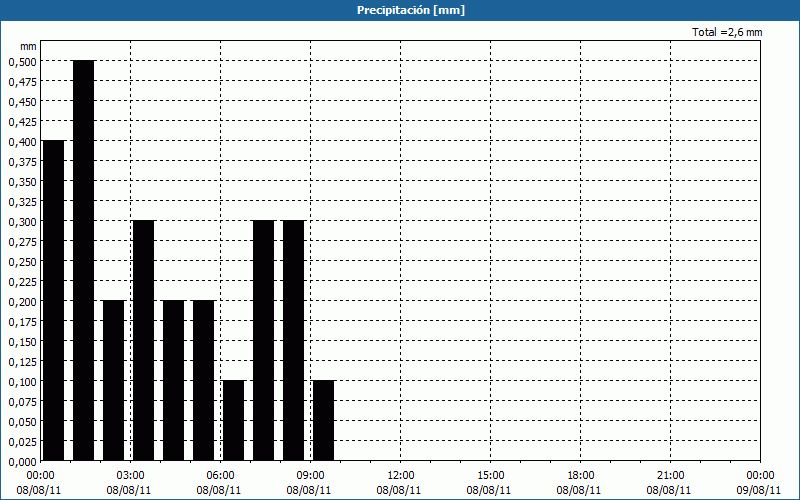
Task: Select the 0,400 y-axis value
Action: pos(23,142)
